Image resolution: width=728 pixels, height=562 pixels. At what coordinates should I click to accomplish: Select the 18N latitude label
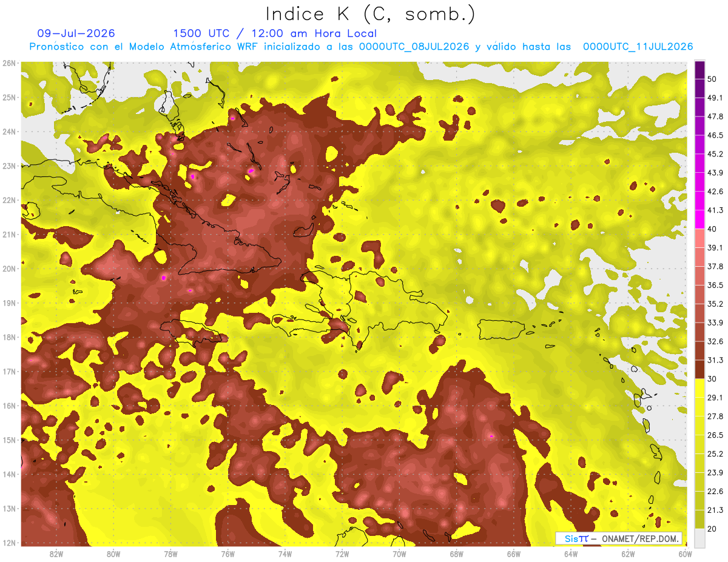[x=9, y=337]
